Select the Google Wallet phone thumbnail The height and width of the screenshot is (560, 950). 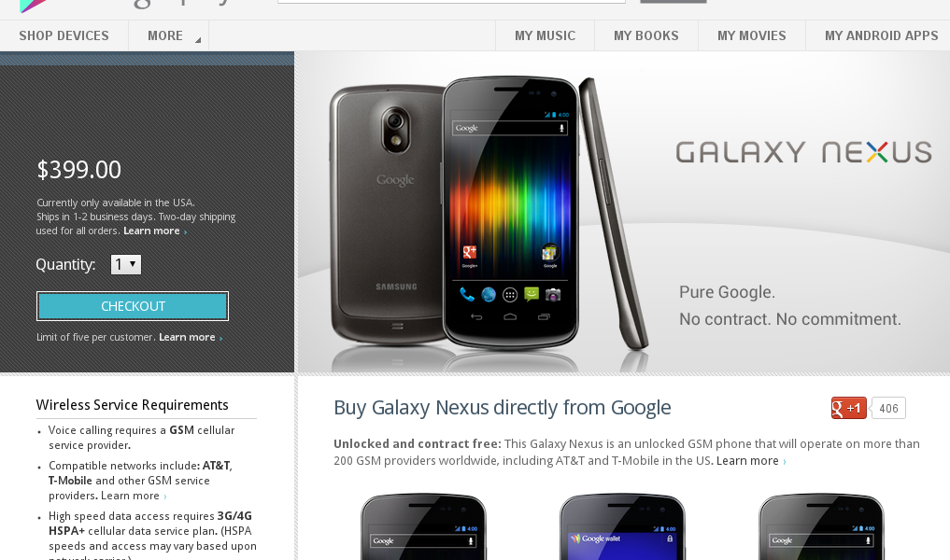click(622, 526)
